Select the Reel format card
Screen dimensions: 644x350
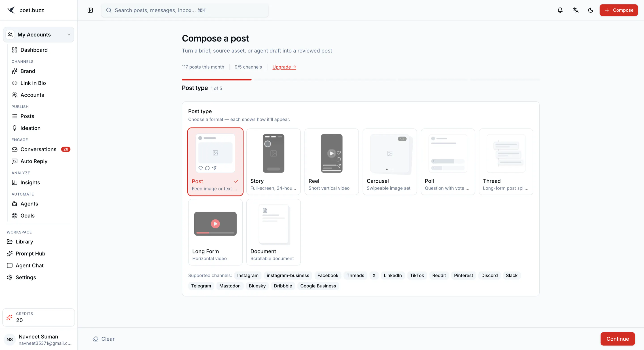331,162
